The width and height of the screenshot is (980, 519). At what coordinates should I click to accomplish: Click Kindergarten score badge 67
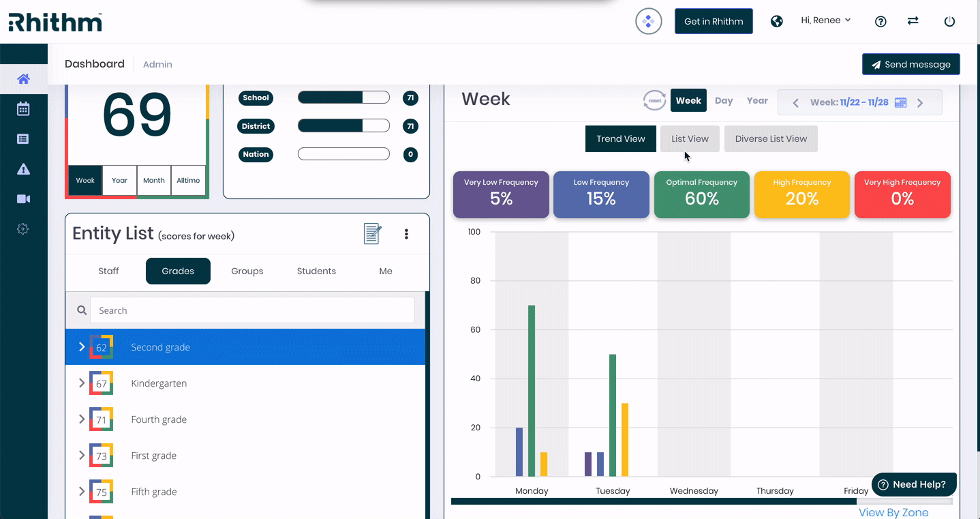pyautogui.click(x=101, y=383)
